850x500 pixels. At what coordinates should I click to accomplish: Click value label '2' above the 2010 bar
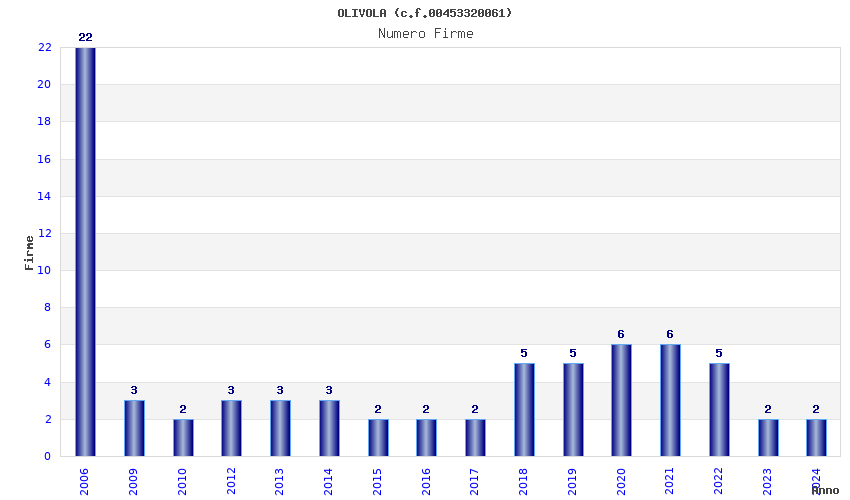[x=183, y=409]
